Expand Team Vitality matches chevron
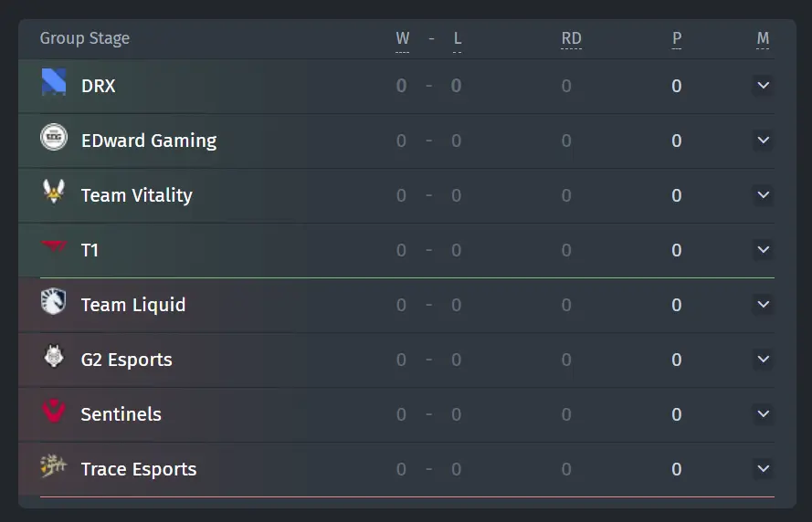Image resolution: width=812 pixels, height=522 pixels. coord(763,195)
